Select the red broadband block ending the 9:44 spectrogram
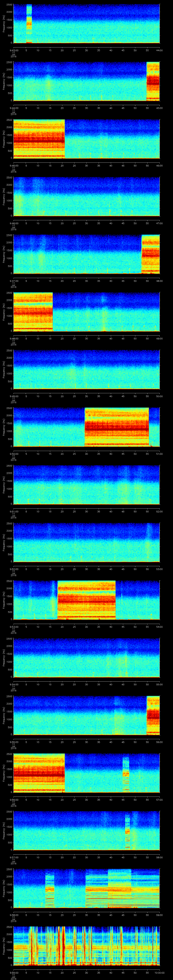 coord(153,81)
